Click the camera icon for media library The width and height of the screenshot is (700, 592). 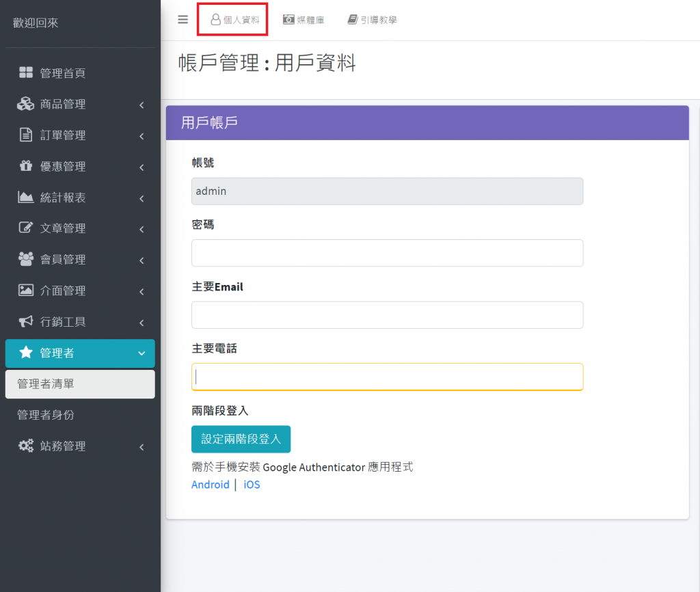coord(288,20)
